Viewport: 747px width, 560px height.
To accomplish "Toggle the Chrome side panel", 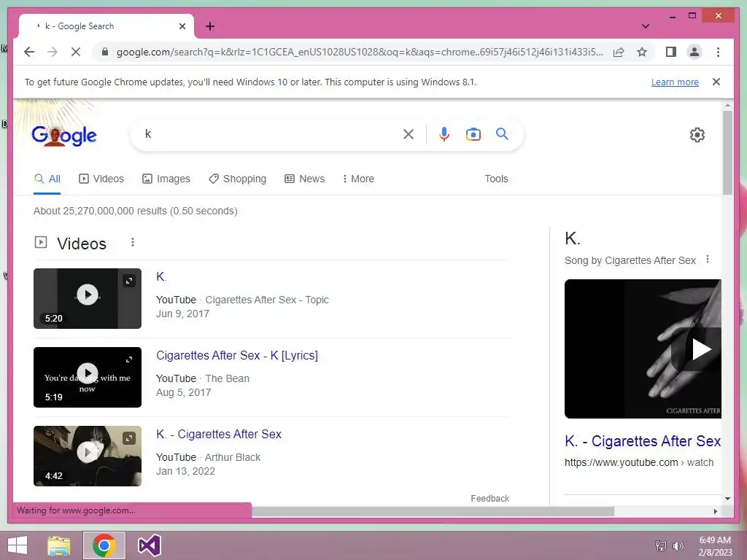I will [x=671, y=52].
